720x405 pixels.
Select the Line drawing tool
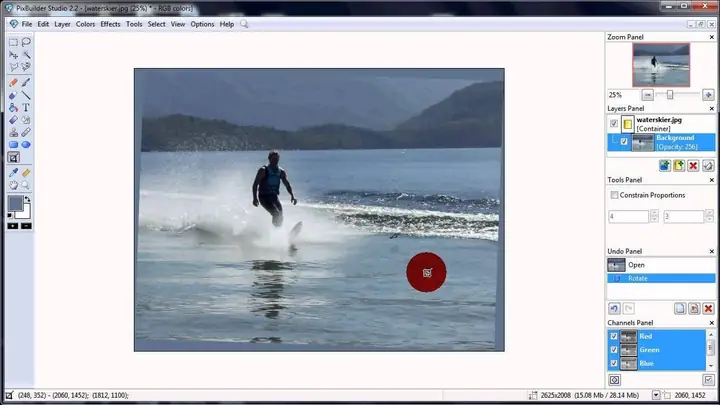click(x=26, y=96)
